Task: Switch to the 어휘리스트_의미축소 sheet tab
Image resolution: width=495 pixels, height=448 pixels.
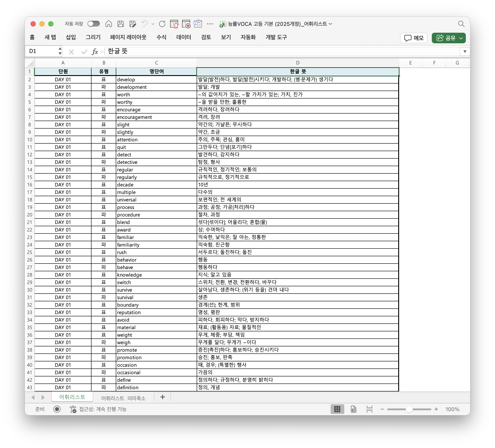Action: point(123,398)
